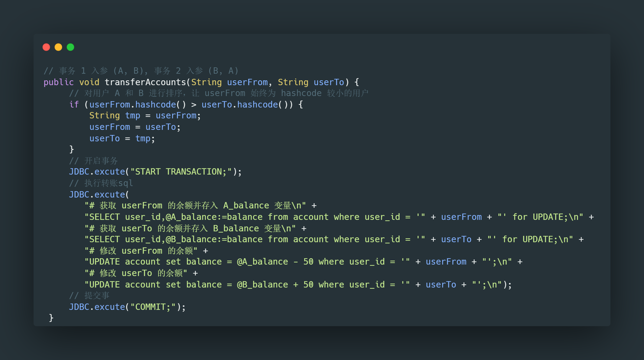
Task: Click the 'public' keyword
Action: (59, 82)
